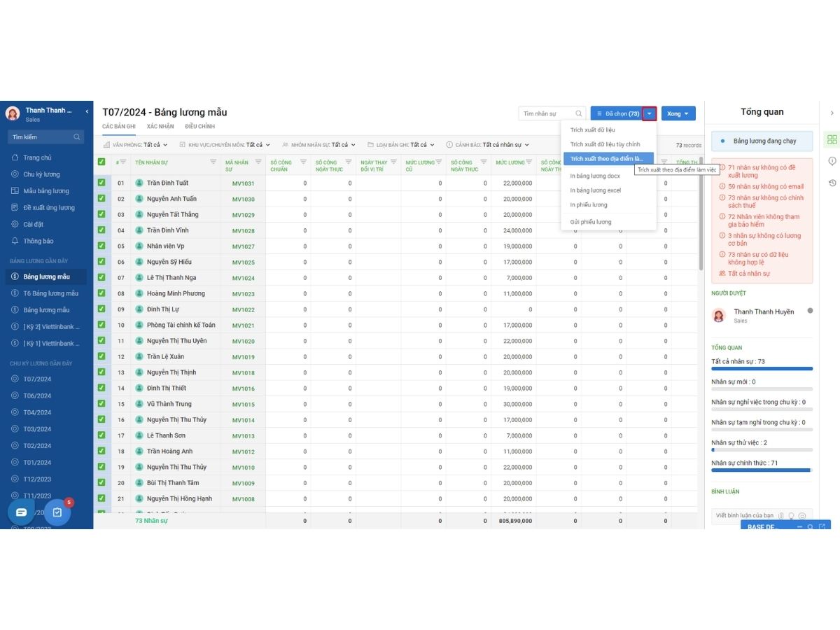The width and height of the screenshot is (840, 630).
Task: Open employee code link MV1031
Action: (243, 183)
